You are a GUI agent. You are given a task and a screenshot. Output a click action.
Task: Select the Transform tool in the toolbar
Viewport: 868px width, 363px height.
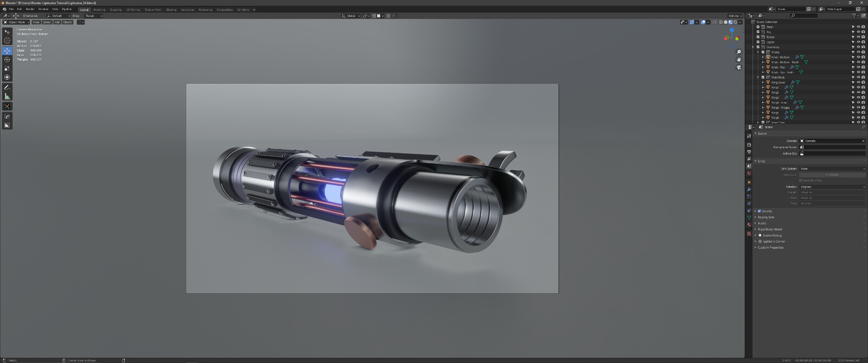[x=7, y=77]
